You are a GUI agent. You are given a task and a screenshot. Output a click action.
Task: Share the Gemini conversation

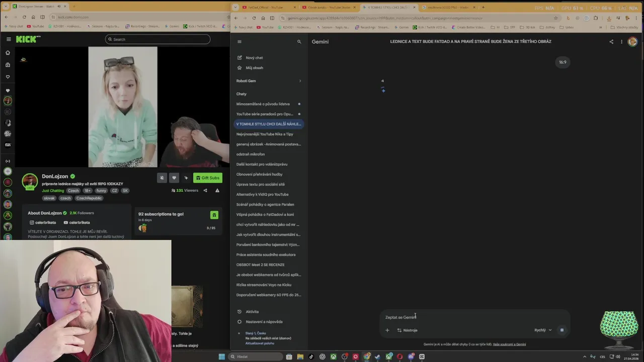click(611, 42)
